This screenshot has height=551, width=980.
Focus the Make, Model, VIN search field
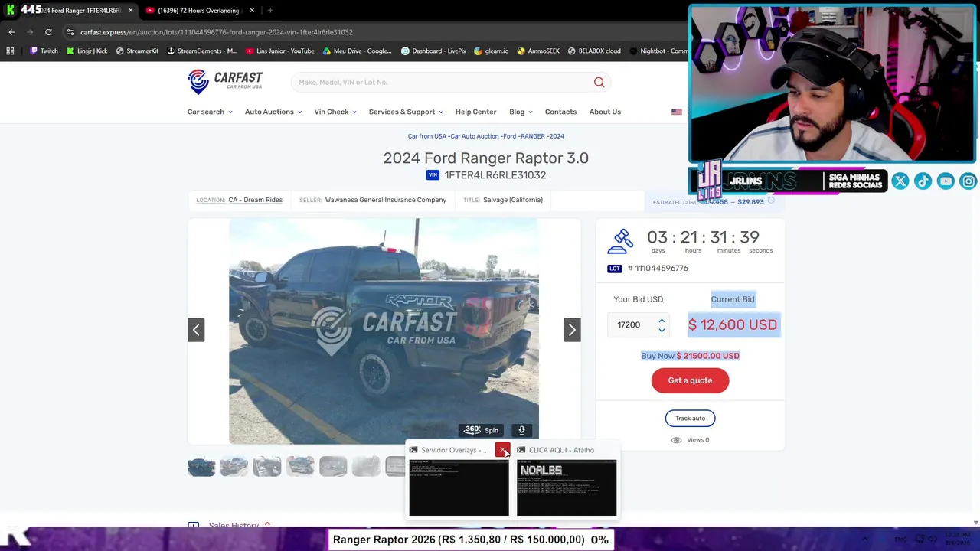coord(440,83)
